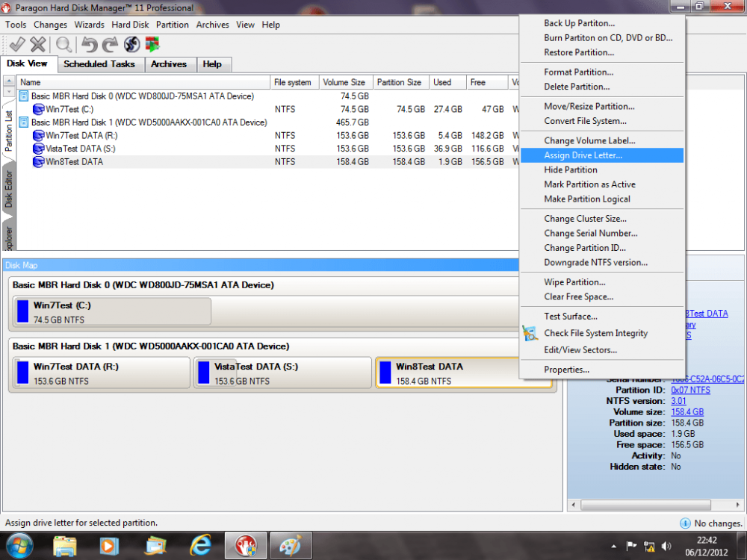Viewport: 747px width, 560px height.
Task: Click the 465.7 GB volume size cell
Action: click(352, 122)
